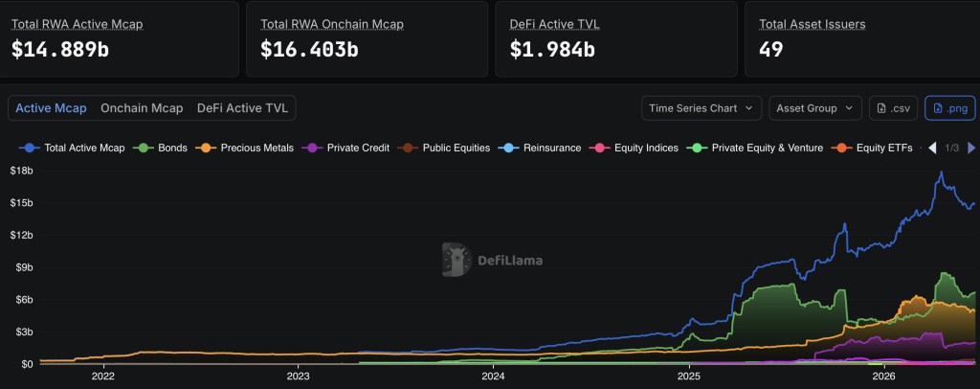Click the 2023 x-axis label
Viewport: 980px width, 389px height.
coord(299,376)
